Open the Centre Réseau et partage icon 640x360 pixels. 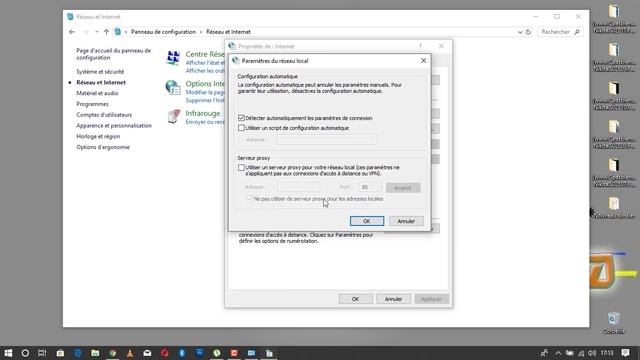click(x=173, y=58)
